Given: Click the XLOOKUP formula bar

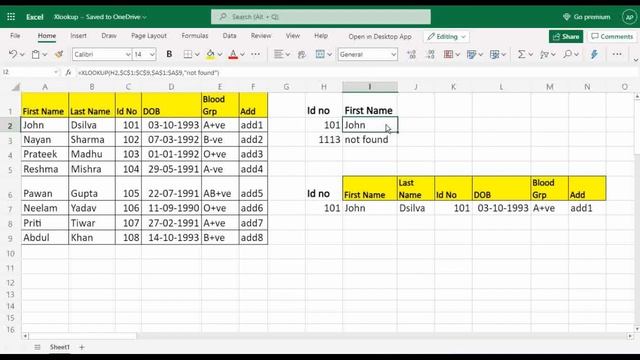Looking at the screenshot, I should (x=355, y=72).
